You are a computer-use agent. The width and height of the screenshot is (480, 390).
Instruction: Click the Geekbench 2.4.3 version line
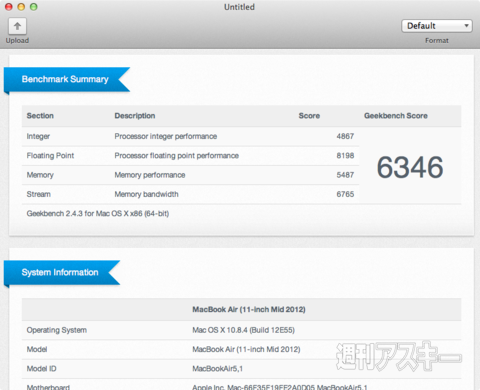pyautogui.click(x=98, y=213)
